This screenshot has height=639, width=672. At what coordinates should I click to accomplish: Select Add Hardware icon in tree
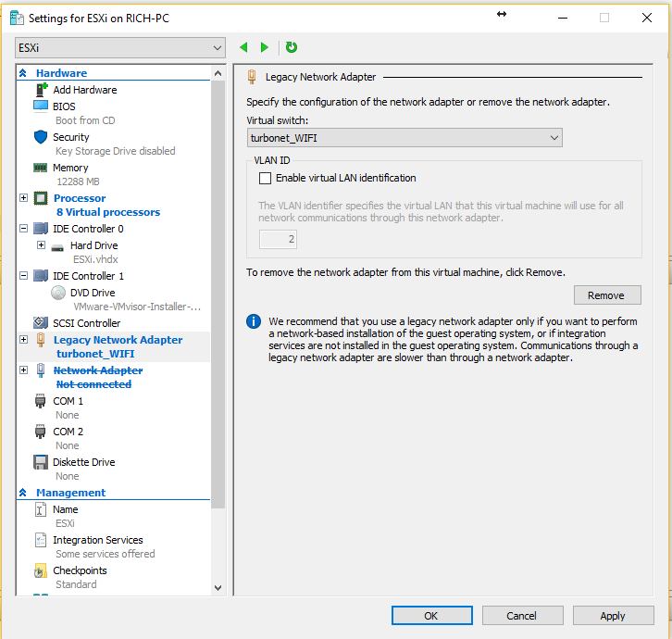tap(42, 90)
